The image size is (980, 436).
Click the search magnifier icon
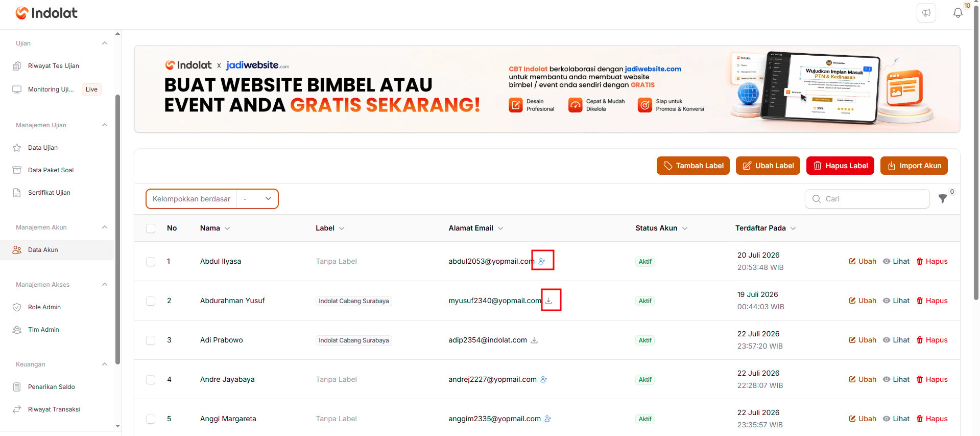coord(817,199)
